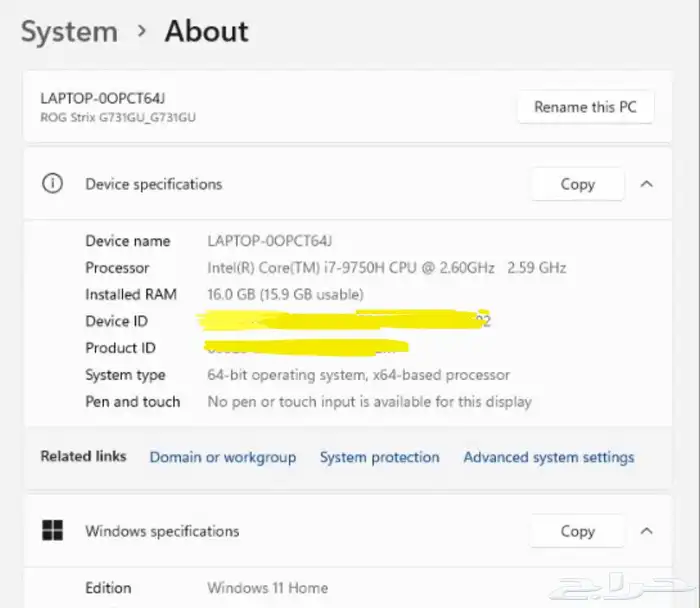
Task: Click the Installed RAM label
Action: point(131,295)
